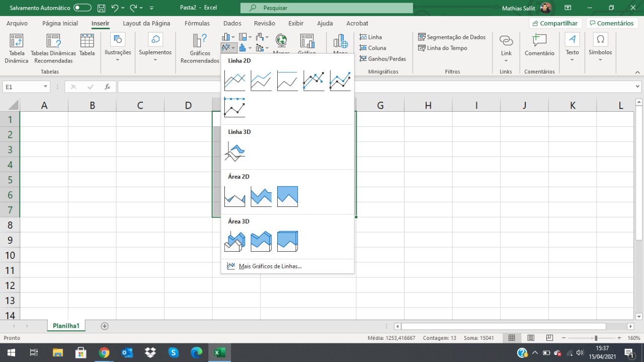Choose the Stacked Area 3D chart

[261, 241]
